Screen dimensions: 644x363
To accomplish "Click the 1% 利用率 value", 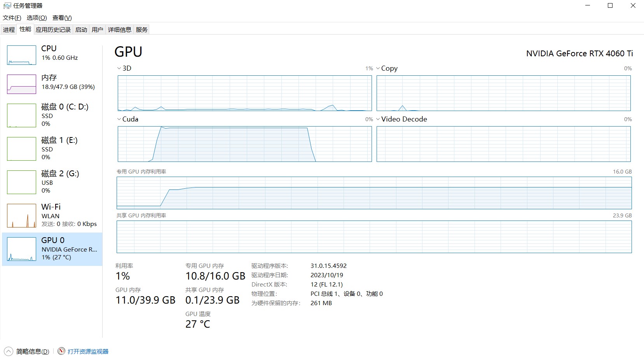I will click(123, 276).
